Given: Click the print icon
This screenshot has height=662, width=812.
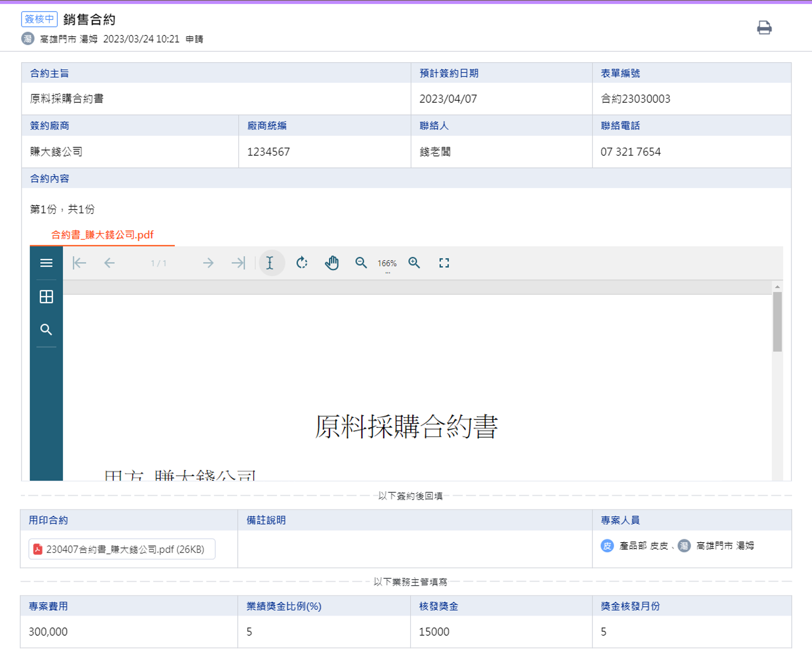Looking at the screenshot, I should point(764,28).
